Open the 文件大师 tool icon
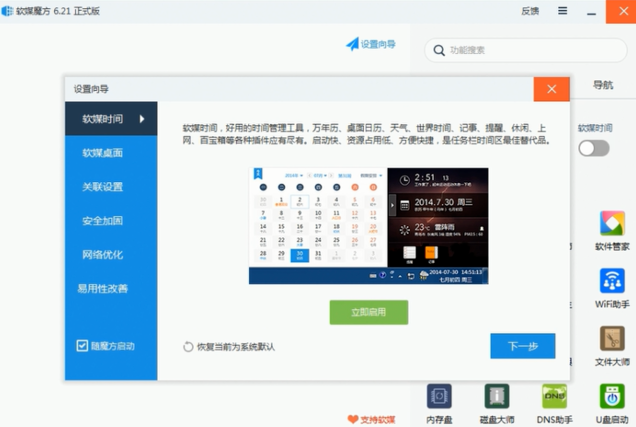The image size is (636, 427). [x=612, y=338]
